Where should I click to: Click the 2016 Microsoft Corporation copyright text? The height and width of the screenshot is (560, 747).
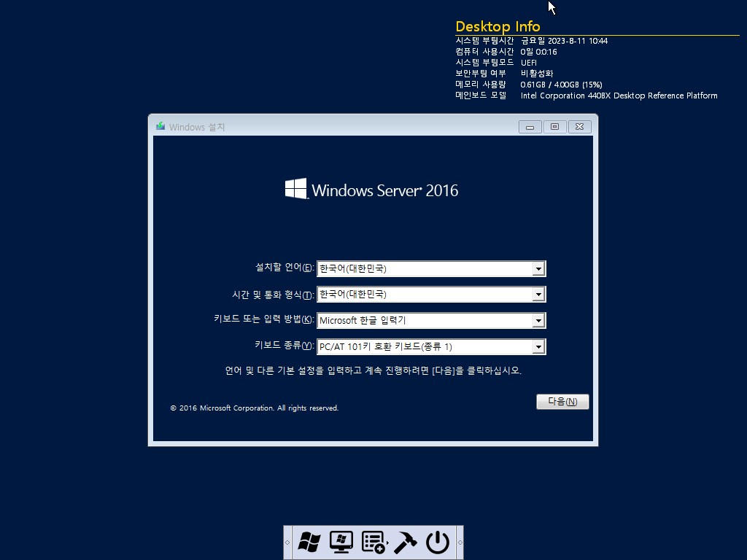pos(255,408)
